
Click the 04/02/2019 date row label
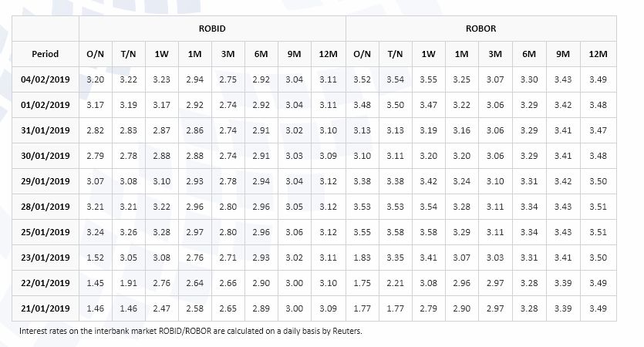46,79
